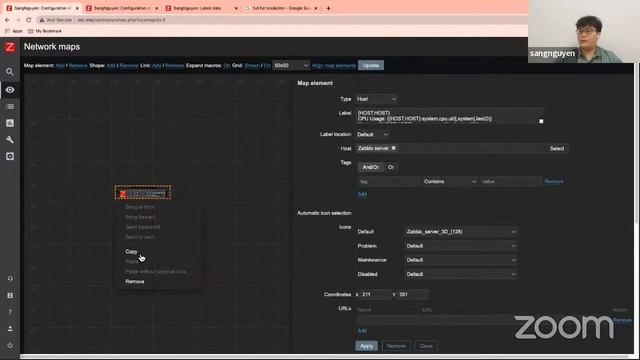Open the Maintenance icon dropdown

click(461, 260)
